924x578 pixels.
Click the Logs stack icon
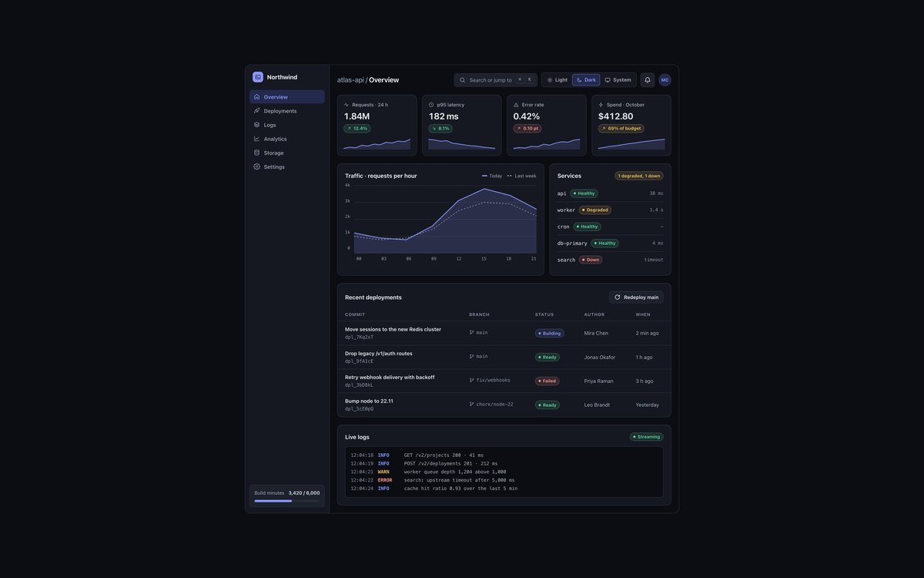click(257, 125)
